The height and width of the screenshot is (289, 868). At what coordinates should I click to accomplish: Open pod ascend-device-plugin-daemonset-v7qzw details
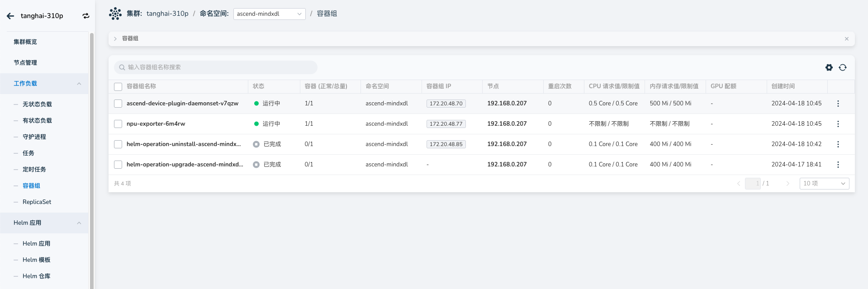point(182,104)
